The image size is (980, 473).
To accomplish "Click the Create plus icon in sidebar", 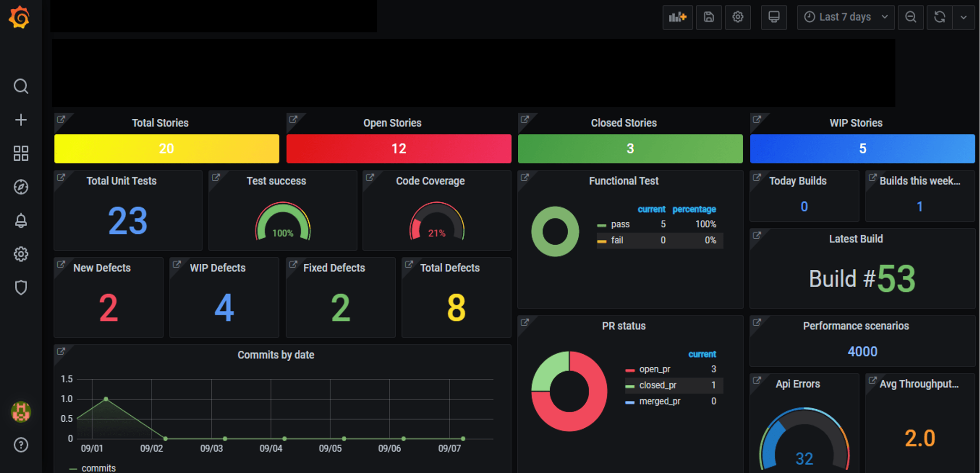I will tap(21, 120).
